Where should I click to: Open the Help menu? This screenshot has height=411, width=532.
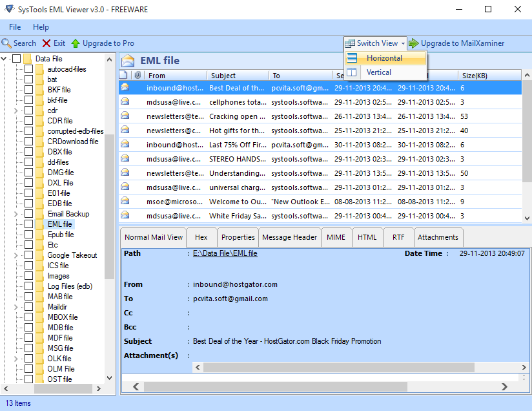(41, 27)
